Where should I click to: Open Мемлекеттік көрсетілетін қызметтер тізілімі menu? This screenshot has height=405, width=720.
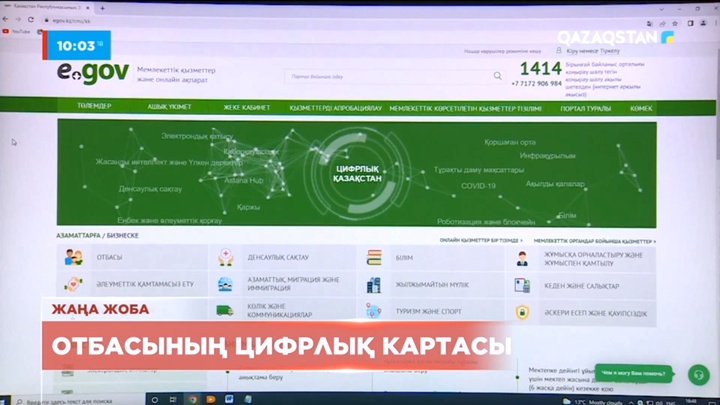[x=465, y=108]
